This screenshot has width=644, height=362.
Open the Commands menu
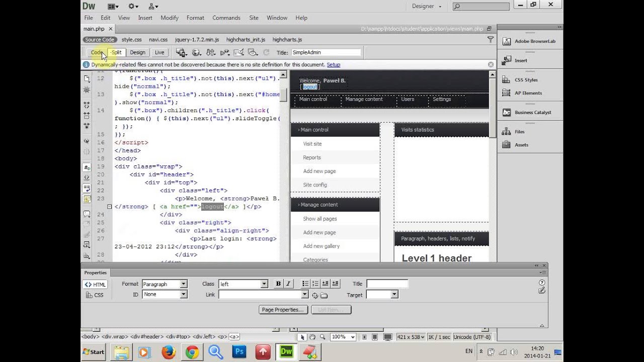(x=226, y=18)
